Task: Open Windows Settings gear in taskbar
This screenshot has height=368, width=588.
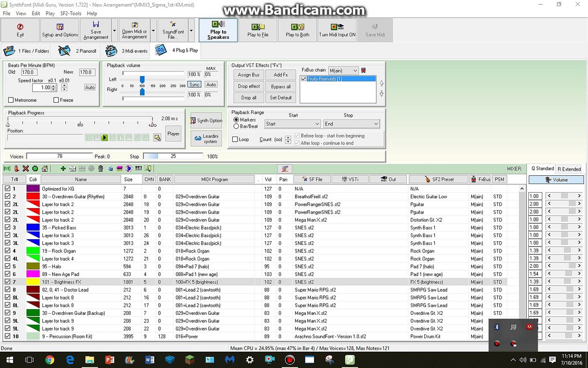Action: (250, 360)
